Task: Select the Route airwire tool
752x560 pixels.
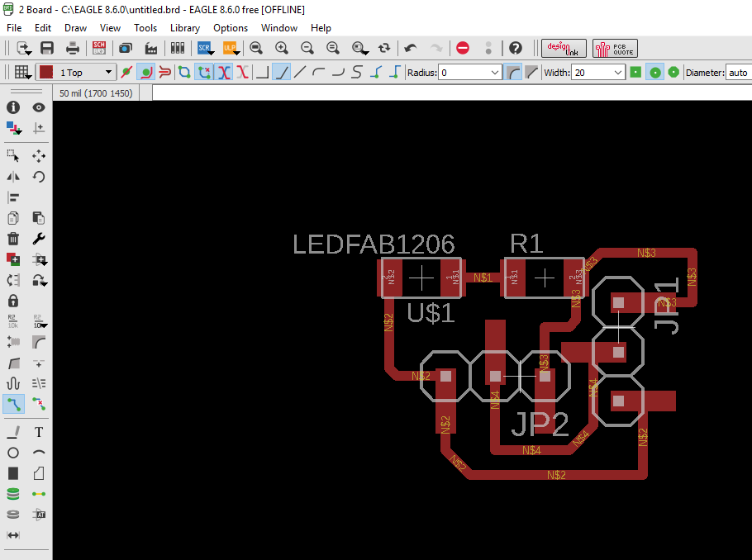Action: coord(13,404)
